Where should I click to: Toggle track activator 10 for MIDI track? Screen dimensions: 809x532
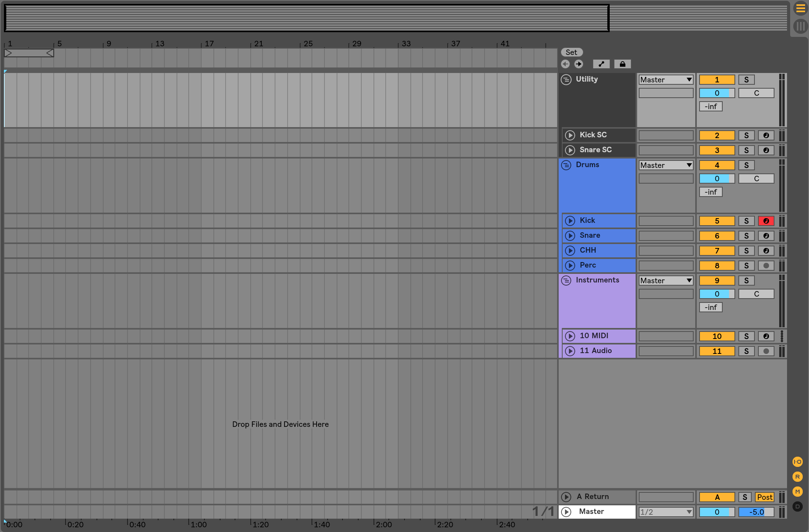click(x=717, y=336)
